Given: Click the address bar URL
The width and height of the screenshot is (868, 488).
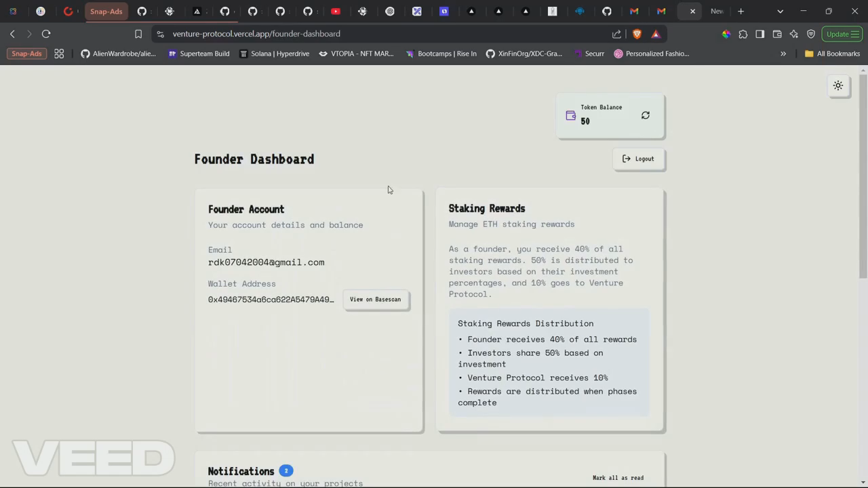Looking at the screenshot, I should click(256, 34).
